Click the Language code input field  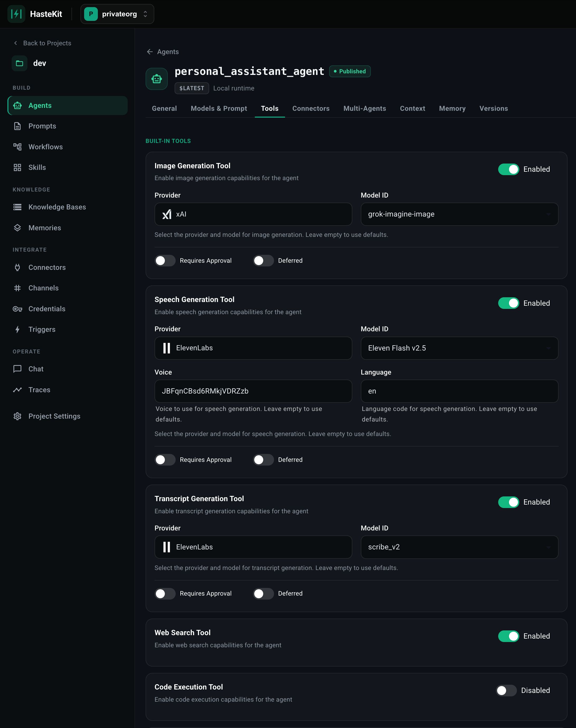[459, 391]
